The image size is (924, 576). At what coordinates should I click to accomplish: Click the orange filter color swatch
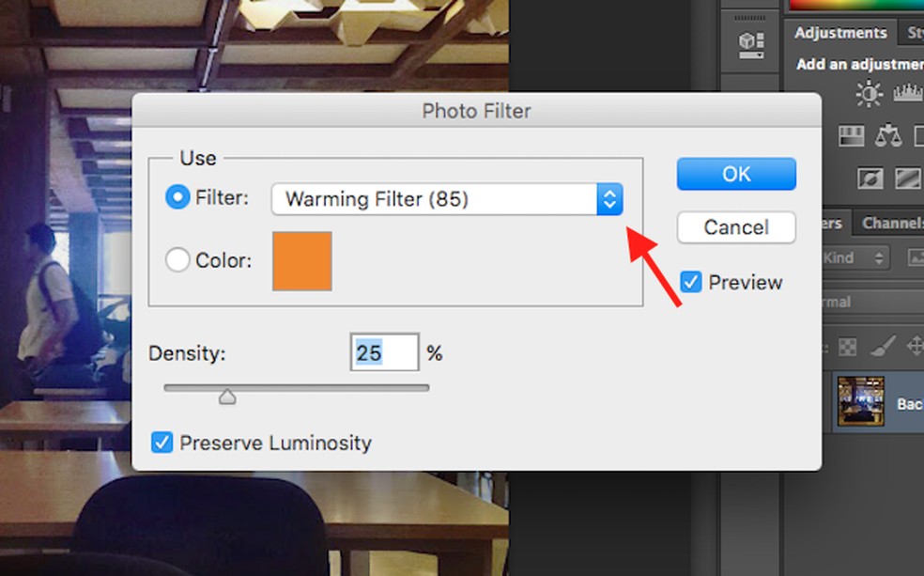302,260
